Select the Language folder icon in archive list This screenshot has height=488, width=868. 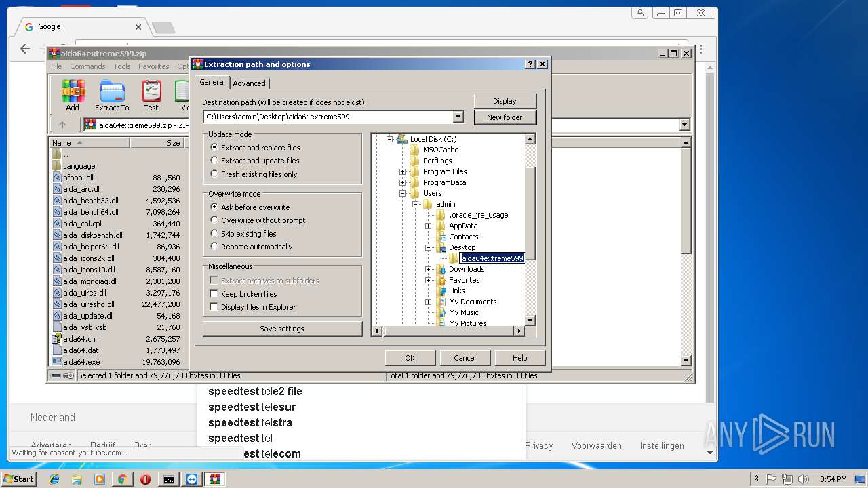(x=57, y=166)
